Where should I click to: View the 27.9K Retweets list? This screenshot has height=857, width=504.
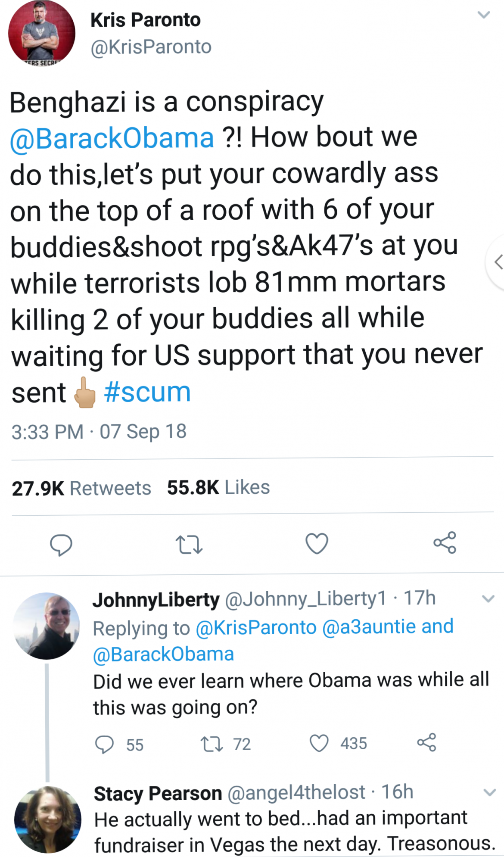click(81, 488)
